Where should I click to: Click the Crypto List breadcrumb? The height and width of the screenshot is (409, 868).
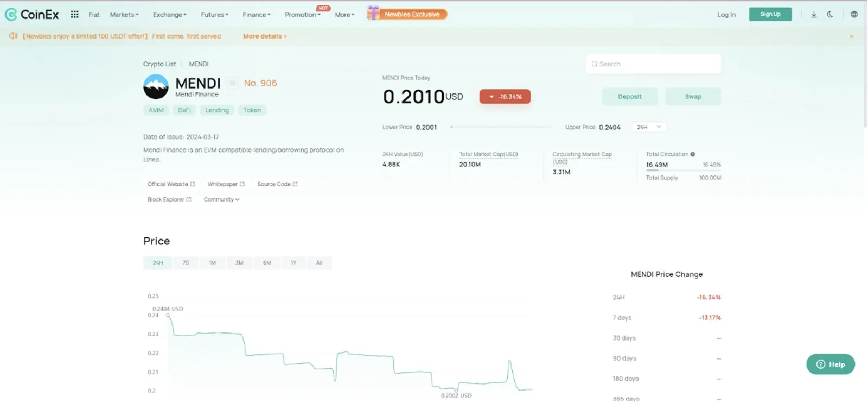pyautogui.click(x=159, y=64)
